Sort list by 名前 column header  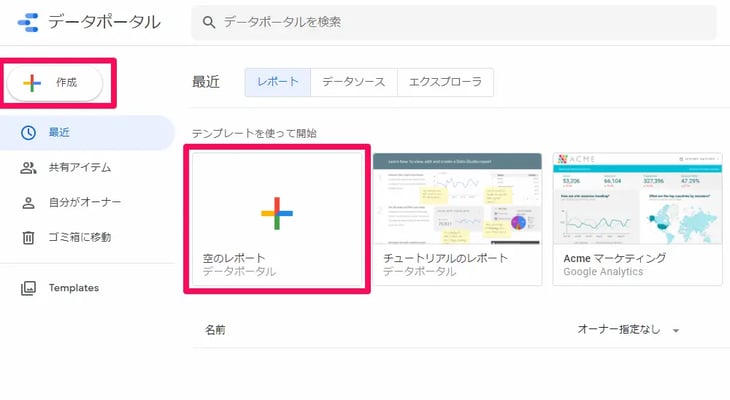tap(215, 330)
